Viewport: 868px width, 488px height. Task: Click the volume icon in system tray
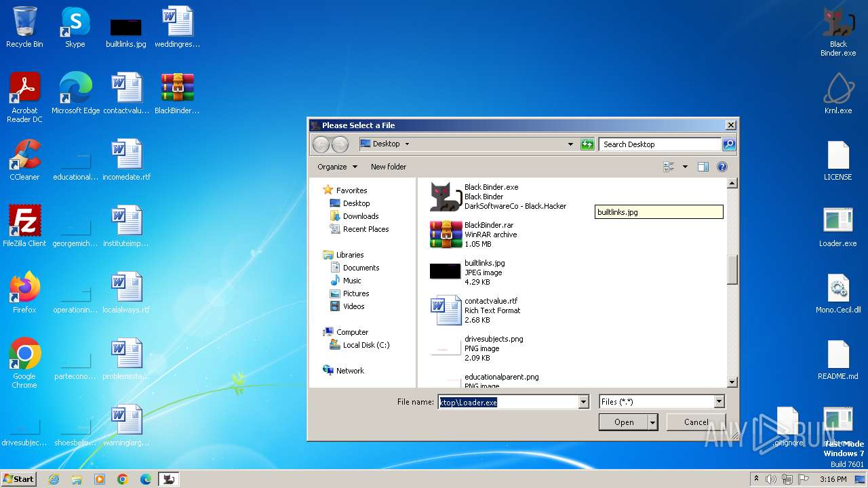tap(771, 479)
